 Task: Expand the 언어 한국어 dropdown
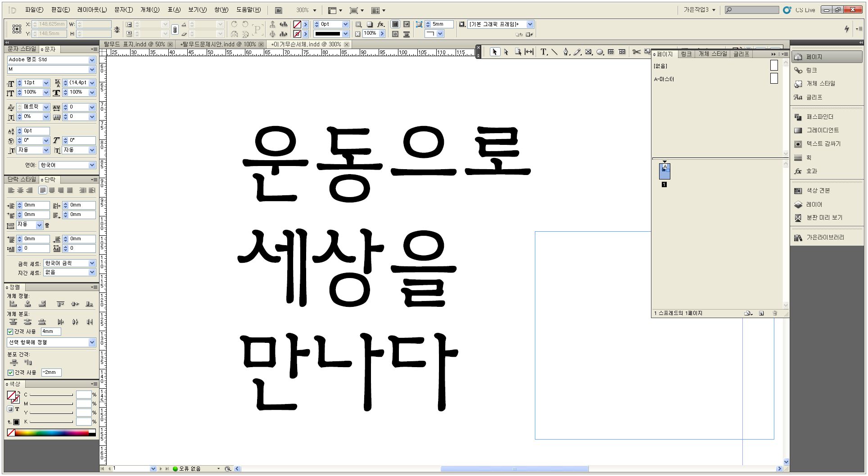[92, 166]
